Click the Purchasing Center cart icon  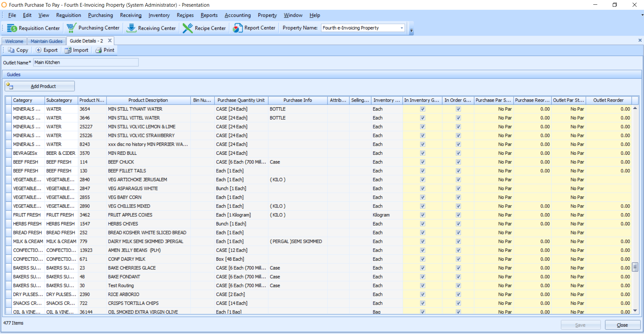tap(71, 28)
